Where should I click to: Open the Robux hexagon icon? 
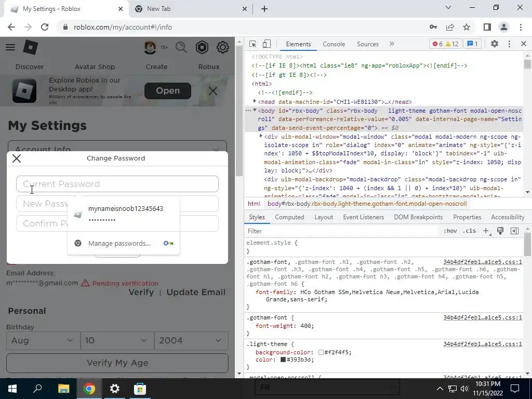202,47
